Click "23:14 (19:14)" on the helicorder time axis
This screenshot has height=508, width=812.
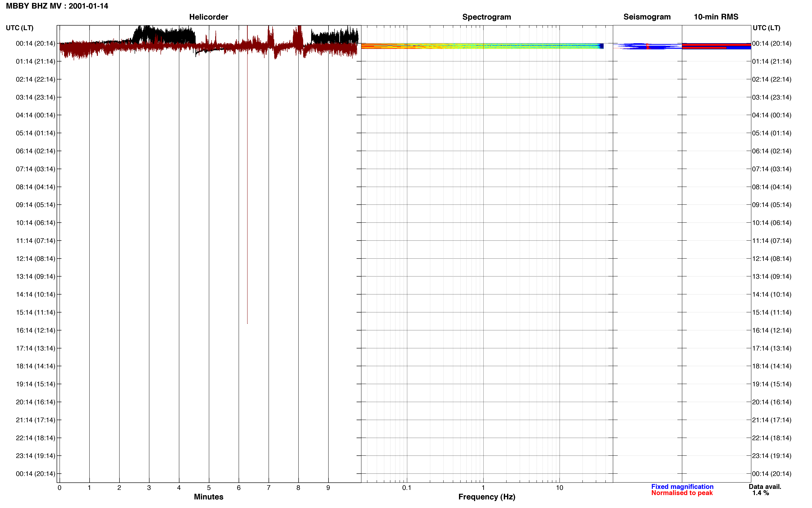[x=36, y=456]
